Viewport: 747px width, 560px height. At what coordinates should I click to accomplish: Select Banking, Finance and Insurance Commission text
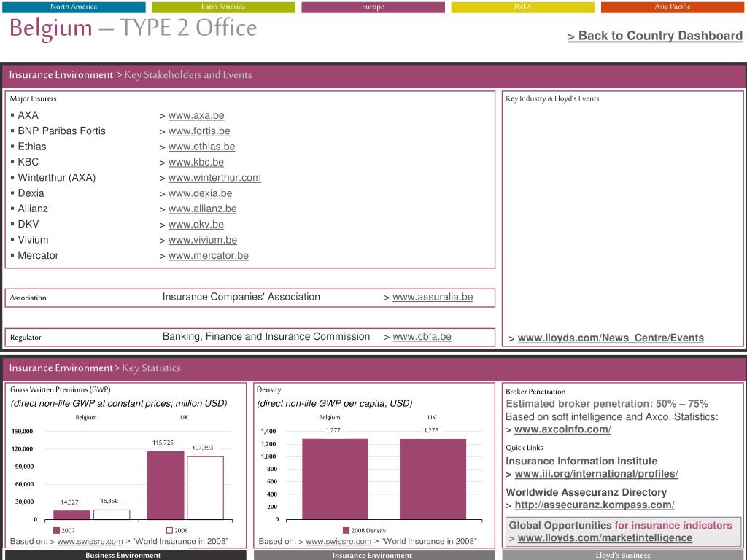click(x=266, y=337)
